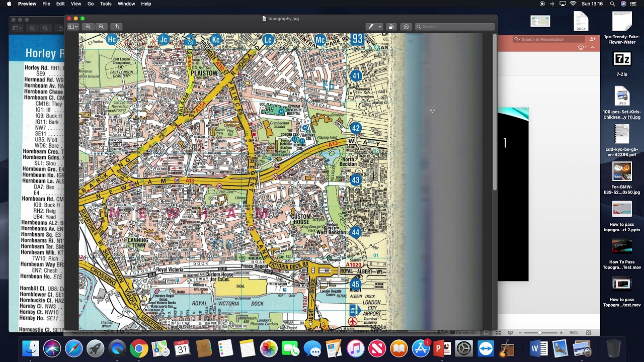
Task: Open the File menu
Action: [46, 4]
